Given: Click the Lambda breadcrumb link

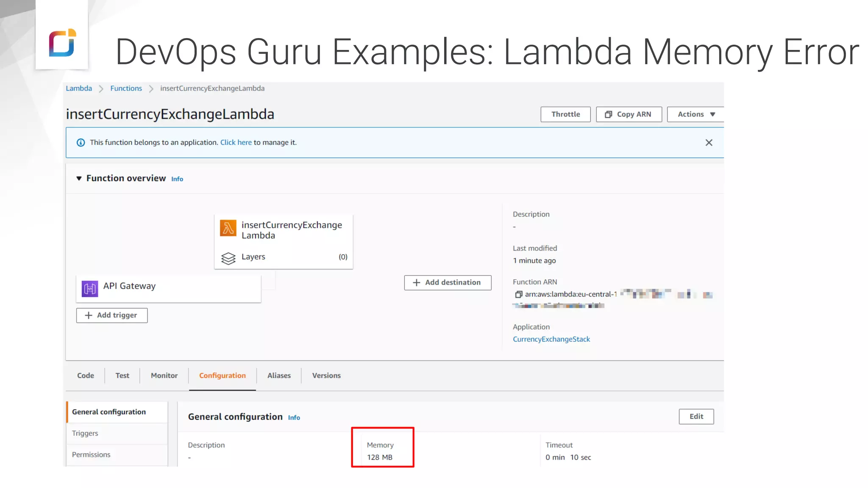Looking at the screenshot, I should (x=79, y=88).
